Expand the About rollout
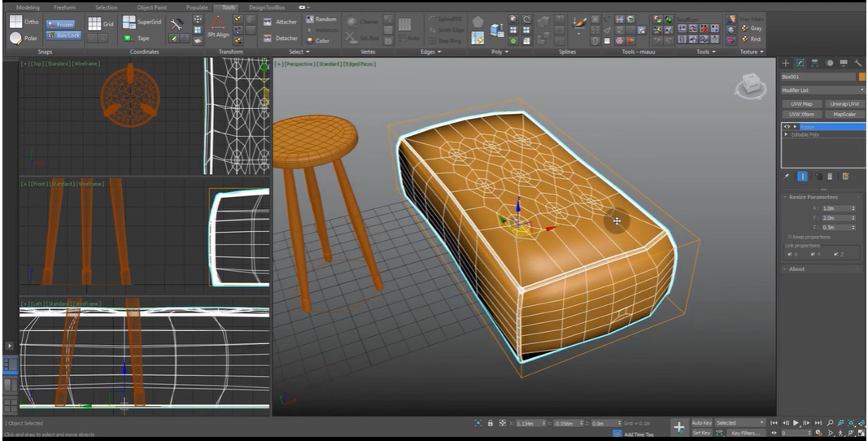Screen dimensions: 868x441 (796, 269)
